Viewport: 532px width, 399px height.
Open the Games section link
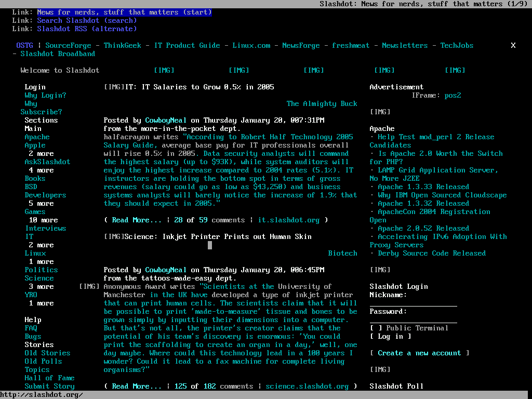coord(35,212)
